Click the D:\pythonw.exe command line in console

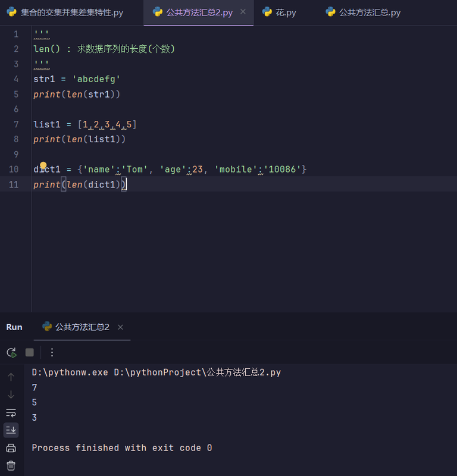tap(156, 372)
